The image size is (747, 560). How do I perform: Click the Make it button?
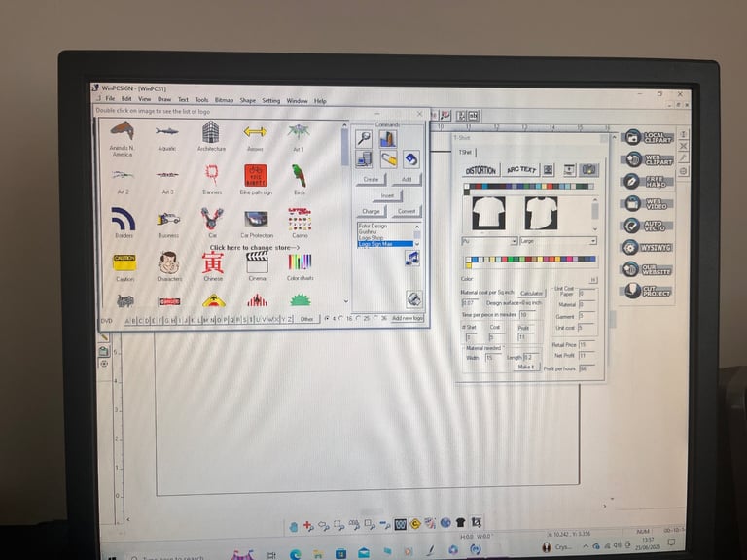point(526,367)
